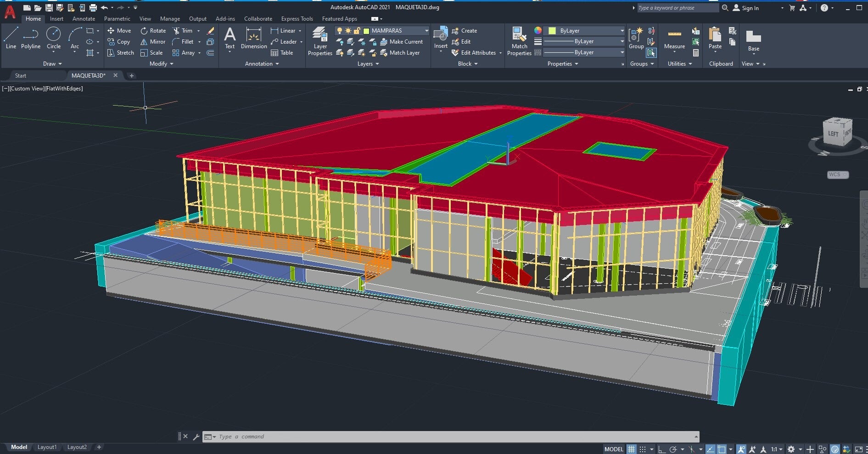
Task: Switch to the Layout1 tab
Action: point(47,447)
